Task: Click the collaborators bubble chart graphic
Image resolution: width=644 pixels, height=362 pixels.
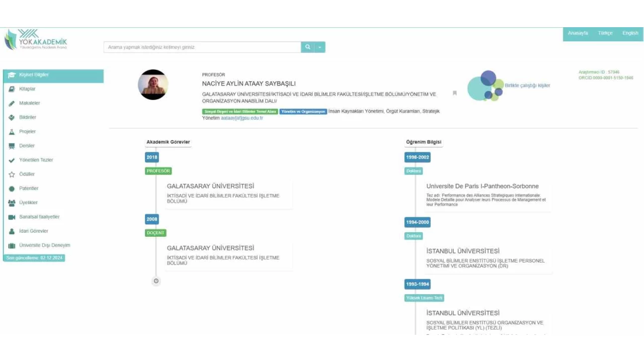Action: tap(485, 85)
